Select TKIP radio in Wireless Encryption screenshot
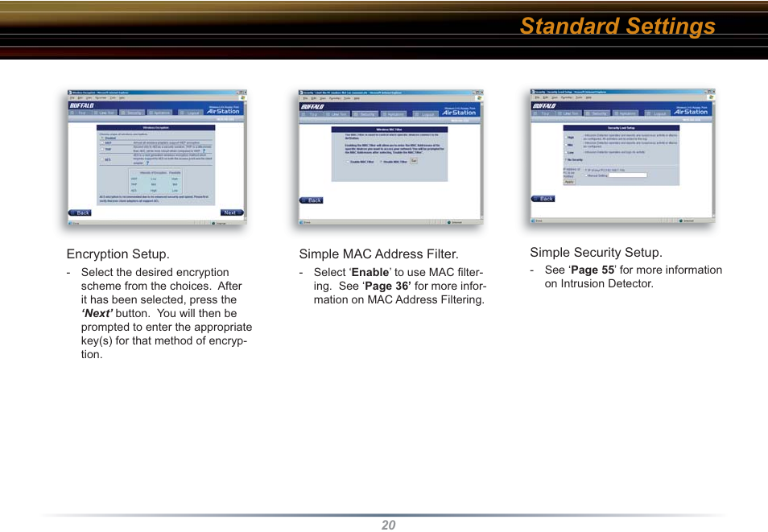This screenshot has height=532, width=768. pos(102,150)
